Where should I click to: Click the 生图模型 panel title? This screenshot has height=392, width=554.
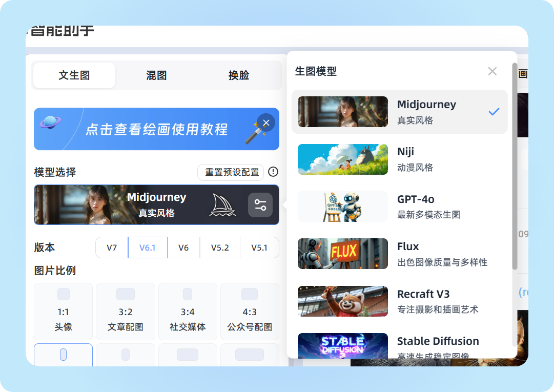tap(316, 71)
